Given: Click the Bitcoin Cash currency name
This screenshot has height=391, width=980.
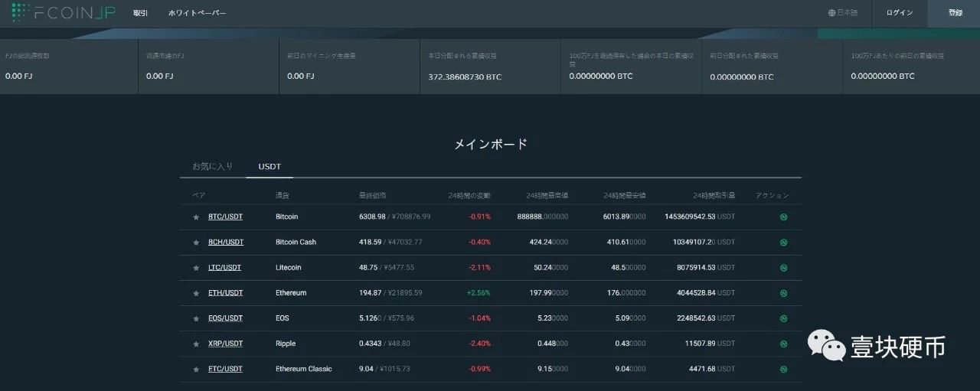Looking at the screenshot, I should coord(296,242).
